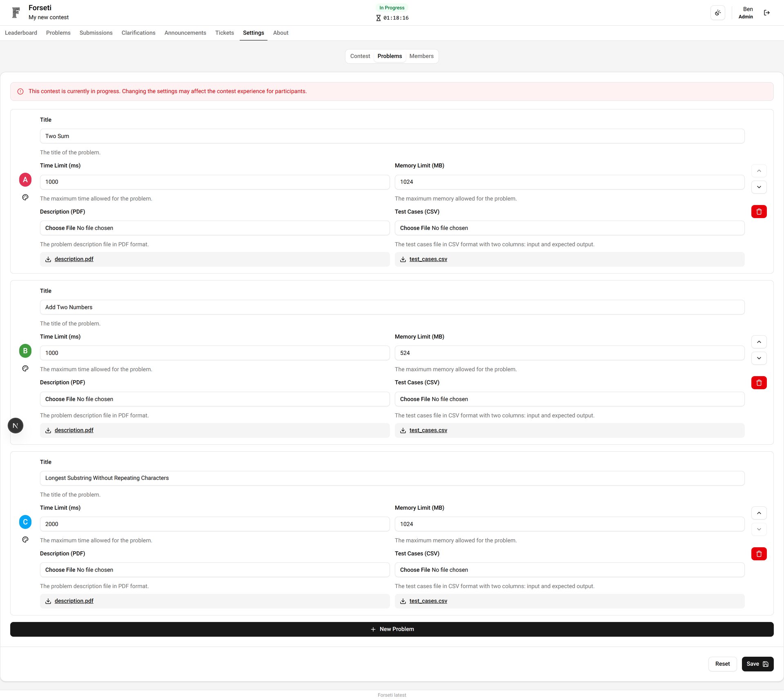Move problem A down in order
Viewport: 784px width, 700px height.
(759, 187)
